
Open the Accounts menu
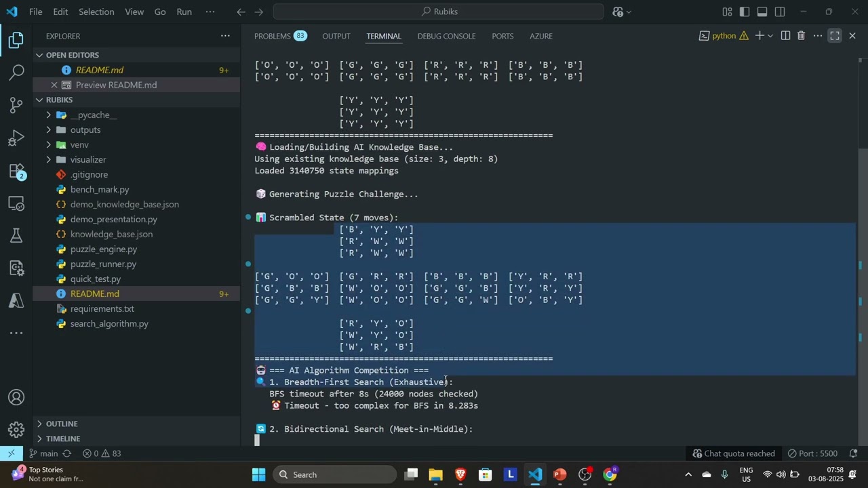point(16,397)
